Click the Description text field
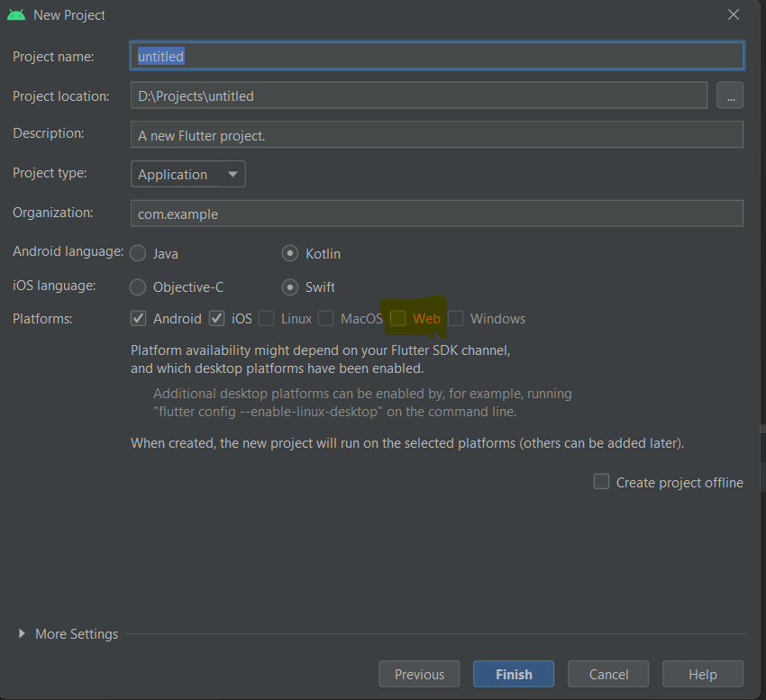766x700 pixels. (437, 135)
